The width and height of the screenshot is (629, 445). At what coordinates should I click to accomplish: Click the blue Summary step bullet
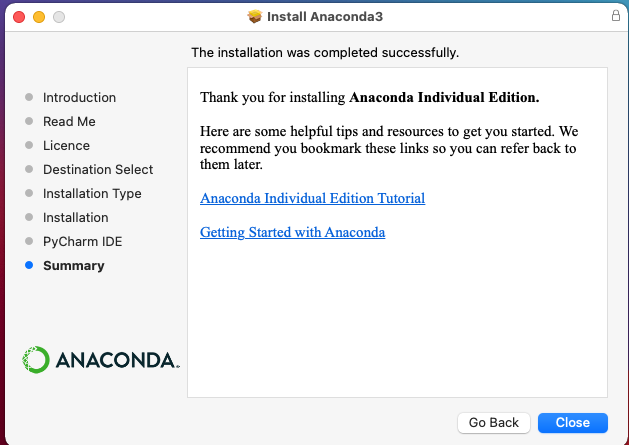click(29, 265)
